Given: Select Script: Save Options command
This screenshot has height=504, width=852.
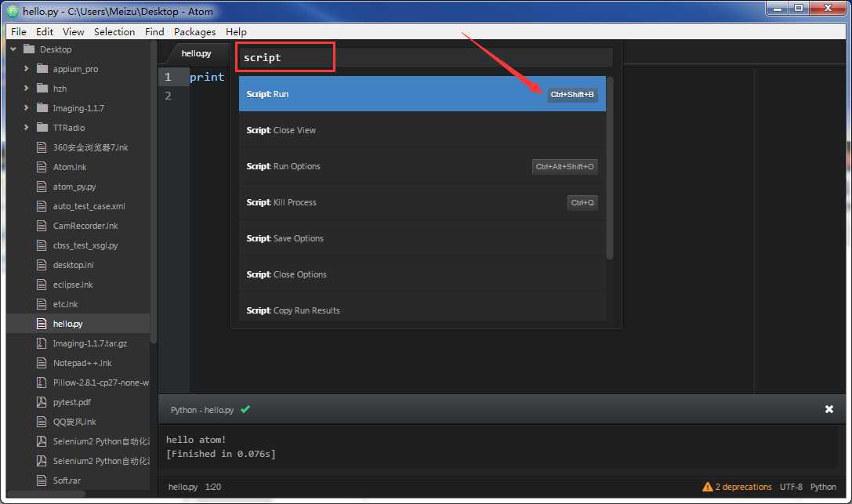Looking at the screenshot, I should 422,238.
